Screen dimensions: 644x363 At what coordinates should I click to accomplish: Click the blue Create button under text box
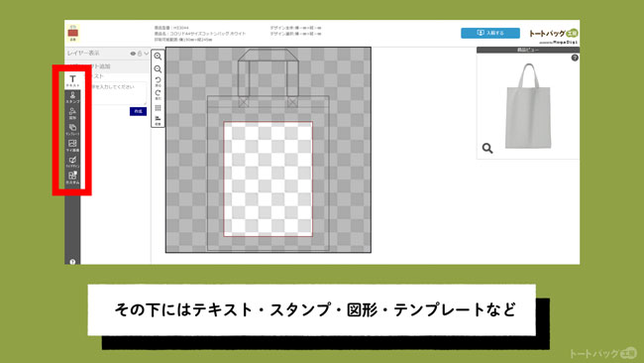(x=138, y=111)
